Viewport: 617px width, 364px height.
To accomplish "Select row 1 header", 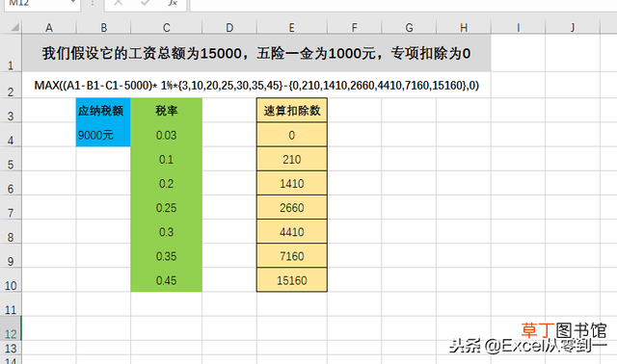I will (11, 53).
